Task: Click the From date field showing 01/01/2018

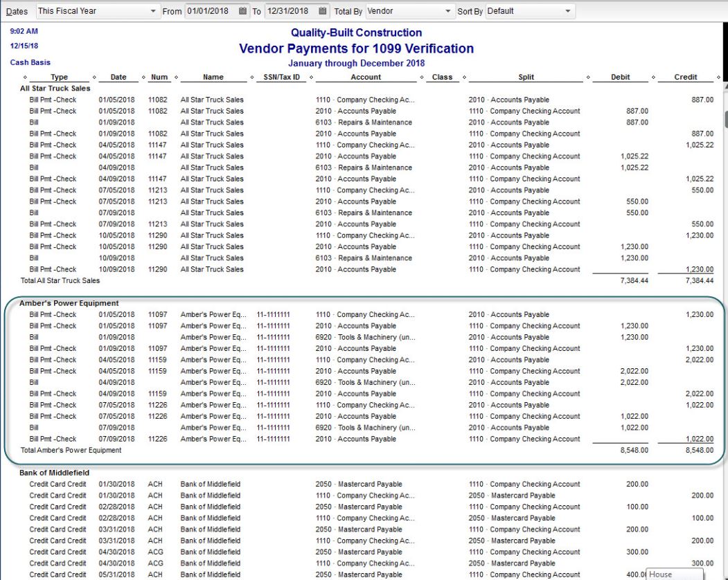Action: (x=211, y=12)
